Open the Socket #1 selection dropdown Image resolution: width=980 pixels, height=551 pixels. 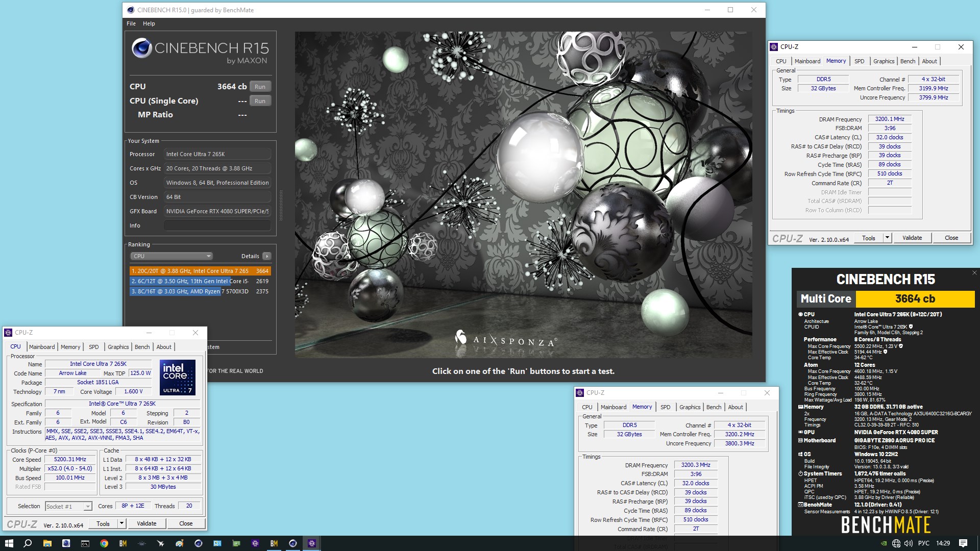pos(68,506)
